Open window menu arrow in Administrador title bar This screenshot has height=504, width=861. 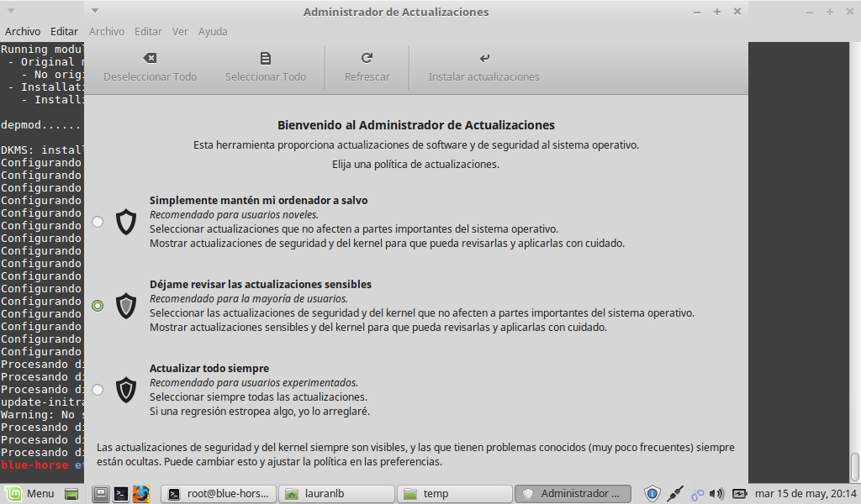(x=94, y=11)
